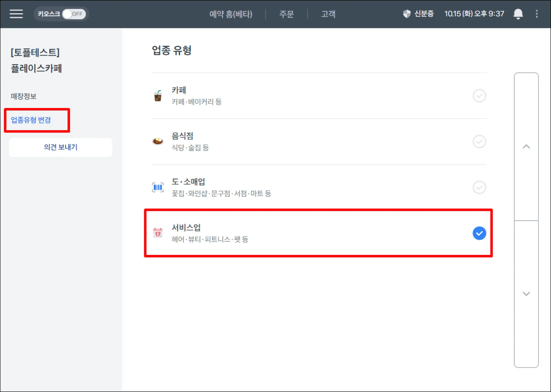
Task: Select the 음식점 business type checkmark
Action: 479,141
